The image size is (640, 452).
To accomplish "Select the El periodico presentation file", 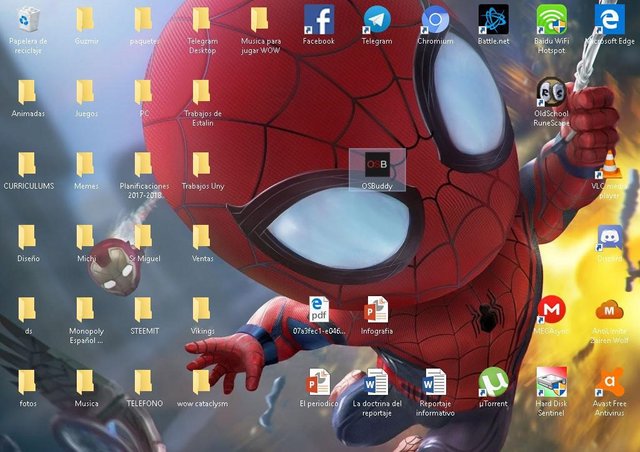I will point(318,382).
